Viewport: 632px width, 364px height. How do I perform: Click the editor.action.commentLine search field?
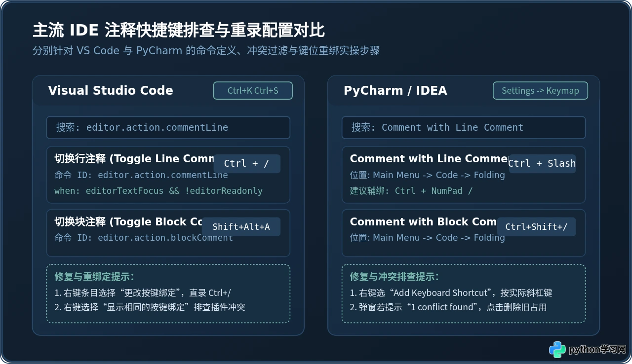coord(168,128)
